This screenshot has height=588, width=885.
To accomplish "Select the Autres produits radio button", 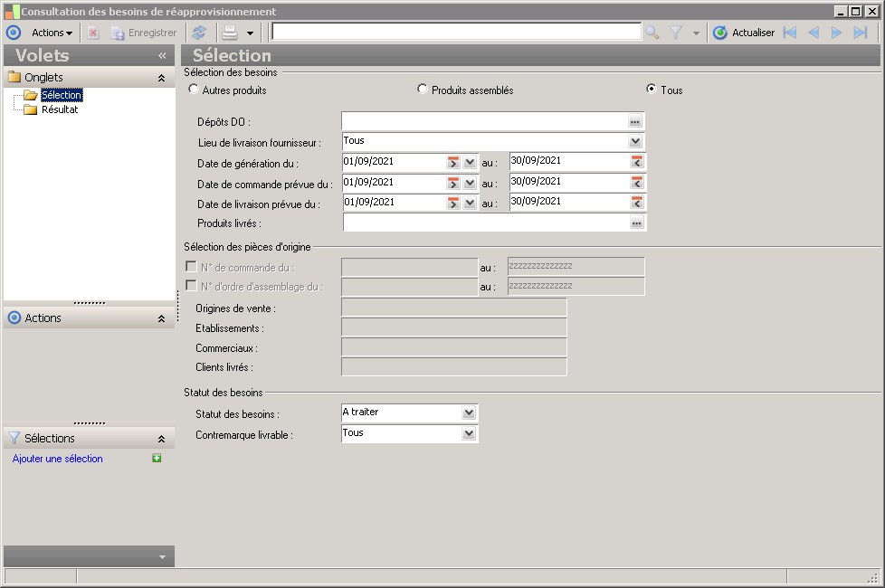I will (x=193, y=90).
